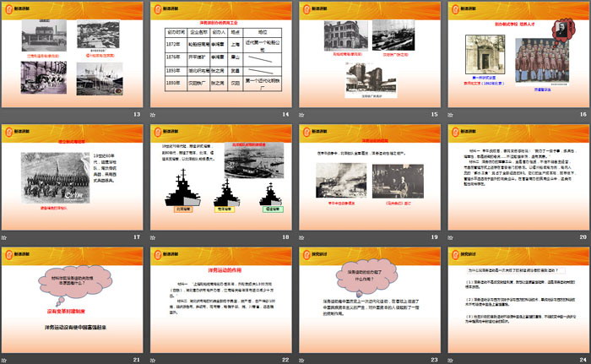
Task: Click the animation star icon under slide 20
Action: [450, 237]
